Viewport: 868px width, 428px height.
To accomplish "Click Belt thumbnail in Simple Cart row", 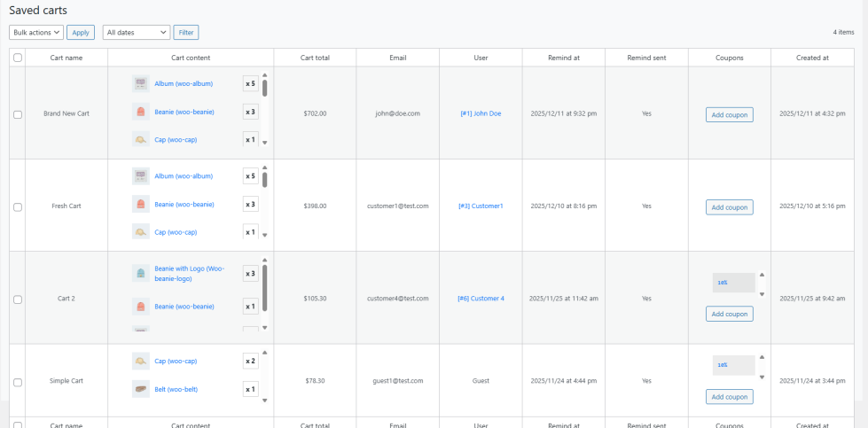I will [x=141, y=389].
